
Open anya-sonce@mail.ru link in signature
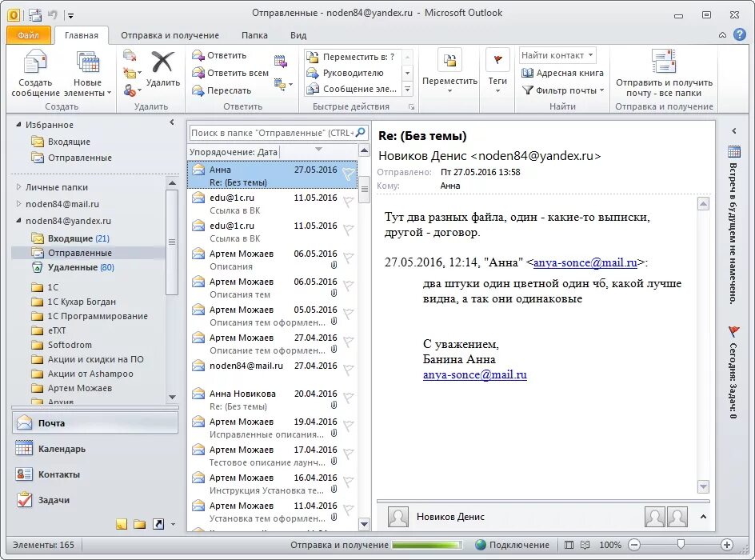tap(475, 374)
